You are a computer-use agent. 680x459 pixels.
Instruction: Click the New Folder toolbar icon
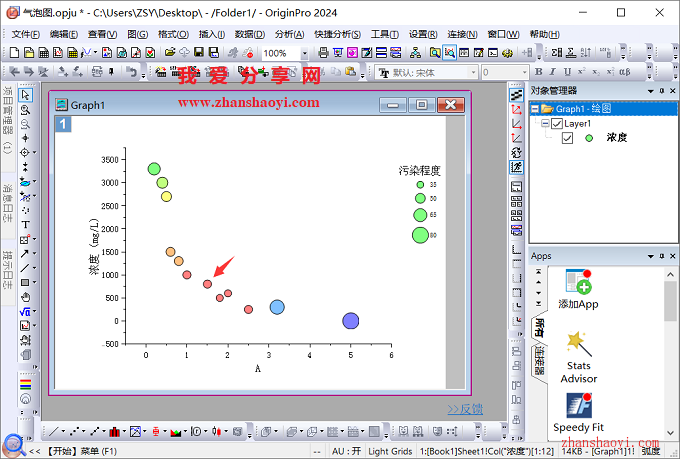[29, 53]
